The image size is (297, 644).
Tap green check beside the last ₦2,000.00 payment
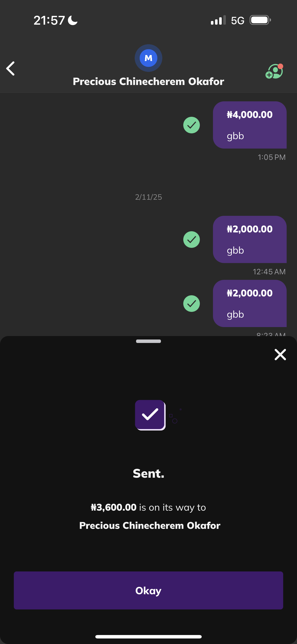pyautogui.click(x=192, y=304)
